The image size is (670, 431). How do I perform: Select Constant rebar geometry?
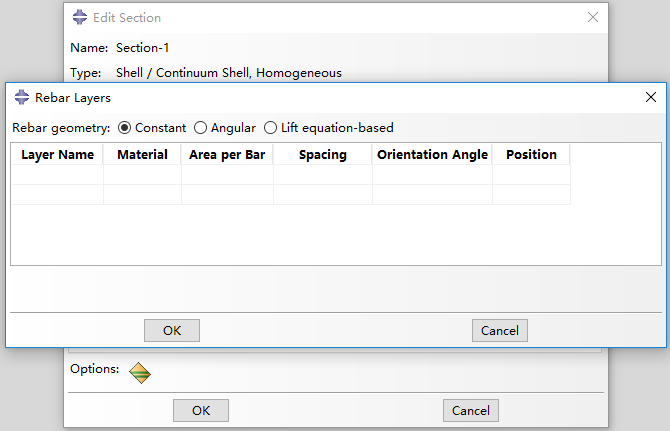(x=125, y=128)
